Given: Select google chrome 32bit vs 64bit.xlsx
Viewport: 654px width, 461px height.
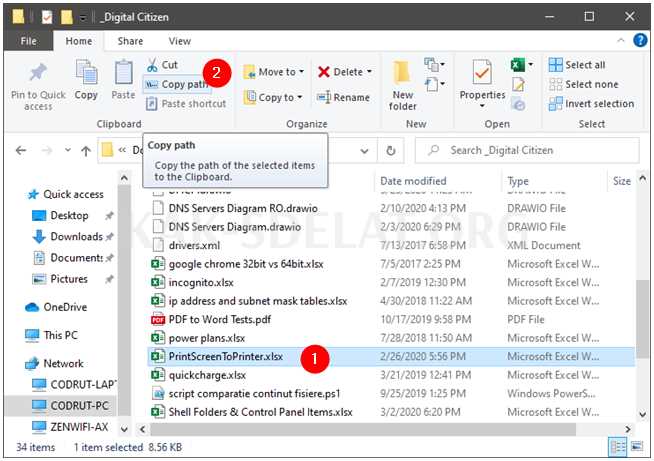Looking at the screenshot, I should (237, 264).
